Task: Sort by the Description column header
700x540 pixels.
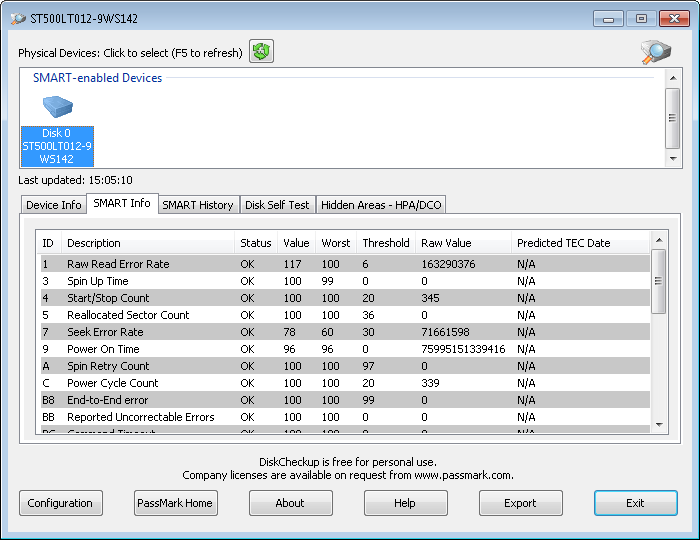Action: click(148, 243)
